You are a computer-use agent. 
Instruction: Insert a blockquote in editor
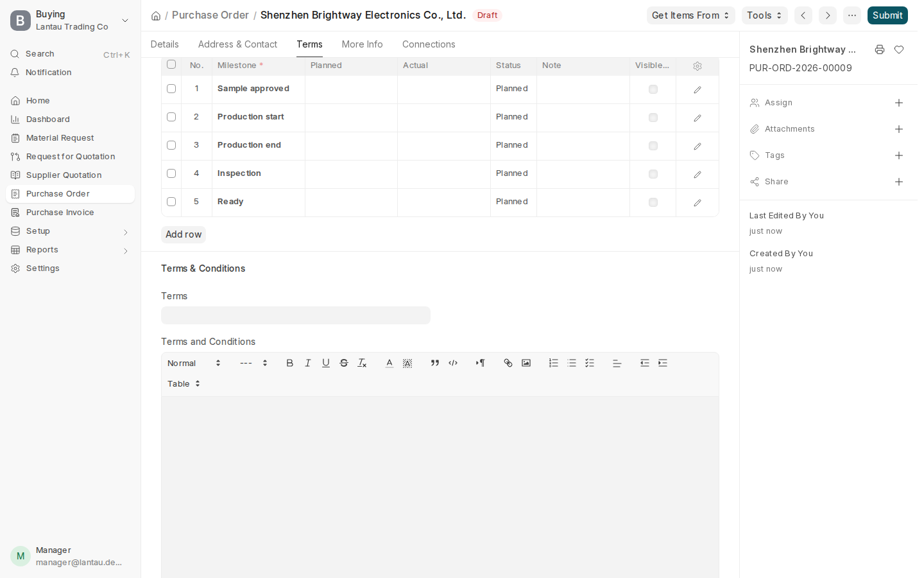coord(435,363)
